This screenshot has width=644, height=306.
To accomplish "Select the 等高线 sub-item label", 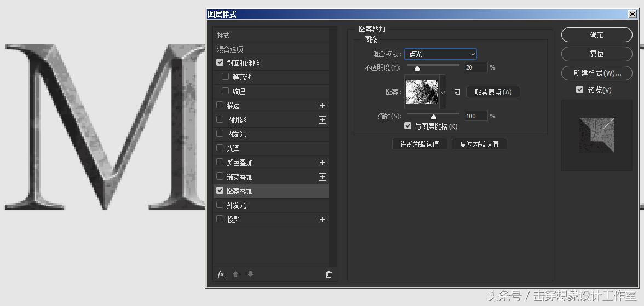I will point(242,77).
